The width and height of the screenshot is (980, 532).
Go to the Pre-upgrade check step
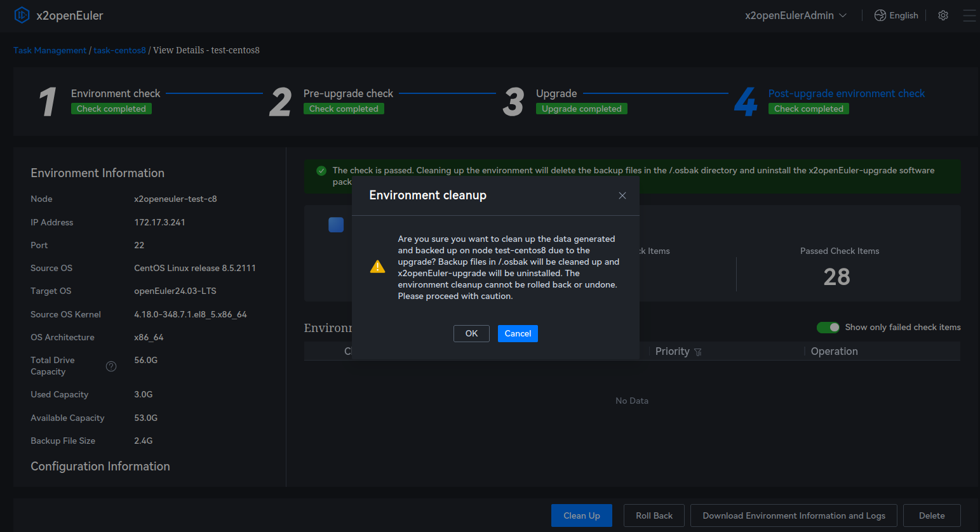(x=348, y=93)
